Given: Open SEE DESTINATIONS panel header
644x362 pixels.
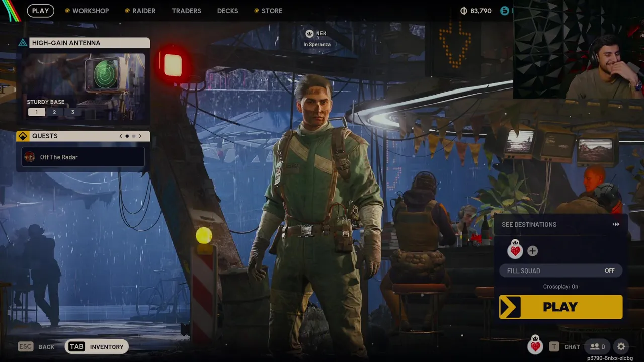Looking at the screenshot, I should coord(561,224).
